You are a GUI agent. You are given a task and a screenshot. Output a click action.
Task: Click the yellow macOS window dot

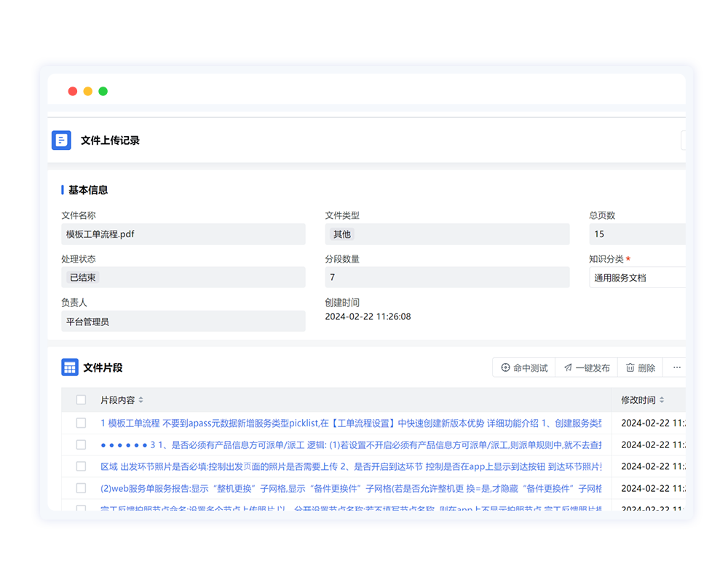[88, 91]
